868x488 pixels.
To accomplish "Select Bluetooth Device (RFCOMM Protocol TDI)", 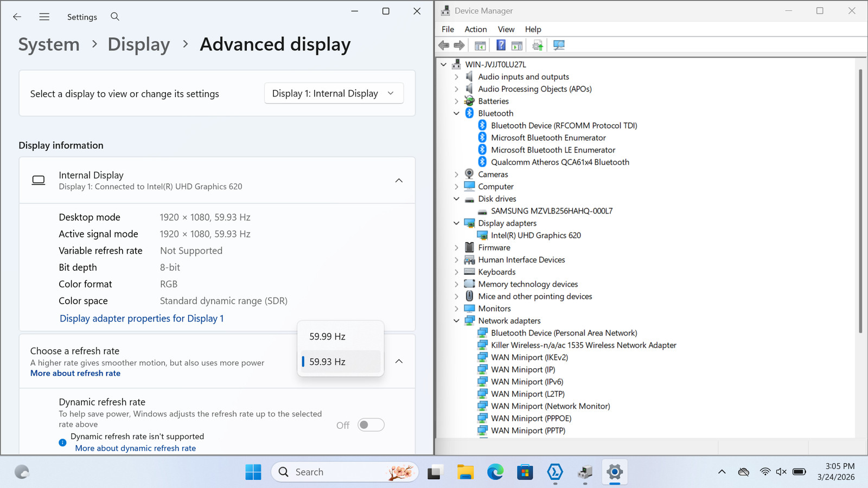I will tap(564, 126).
